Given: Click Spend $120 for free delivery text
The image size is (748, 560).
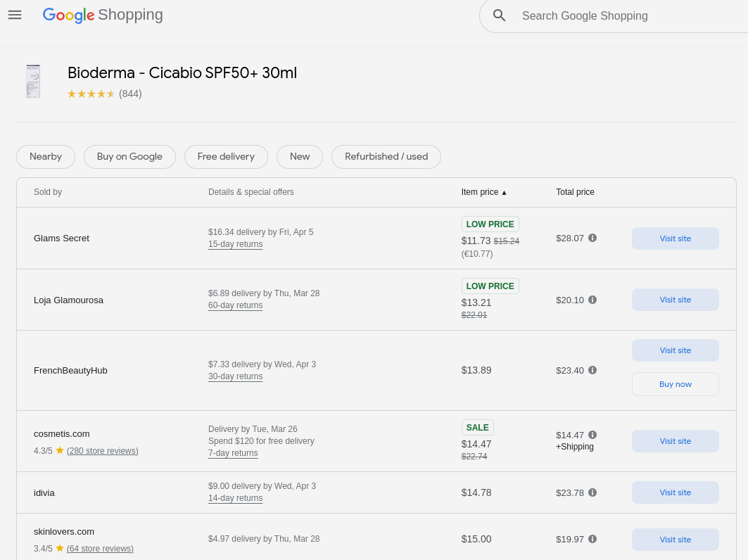Looking at the screenshot, I should pyautogui.click(x=261, y=441).
